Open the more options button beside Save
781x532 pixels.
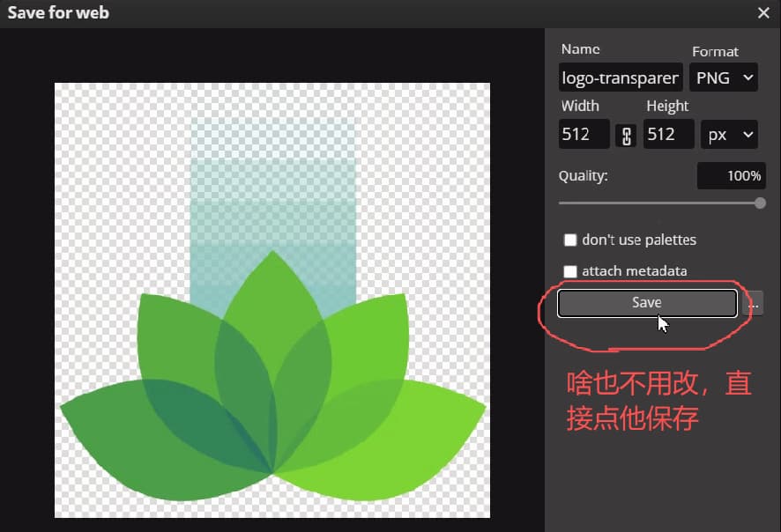tap(753, 303)
